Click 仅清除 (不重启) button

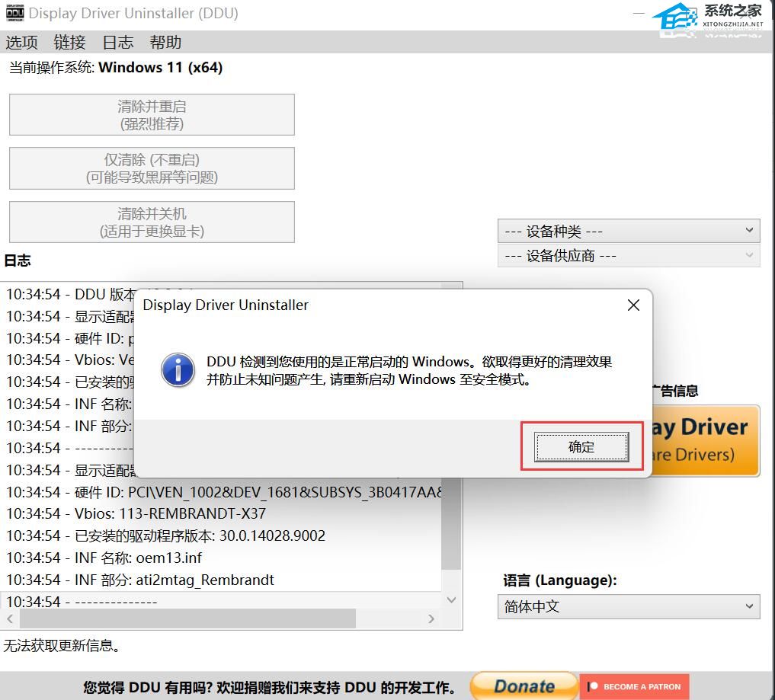[152, 168]
